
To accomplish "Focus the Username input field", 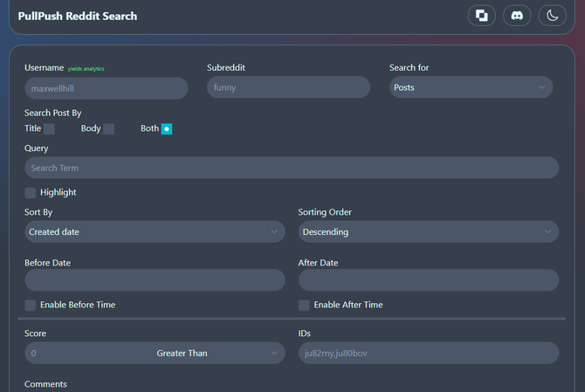I will click(x=107, y=88).
